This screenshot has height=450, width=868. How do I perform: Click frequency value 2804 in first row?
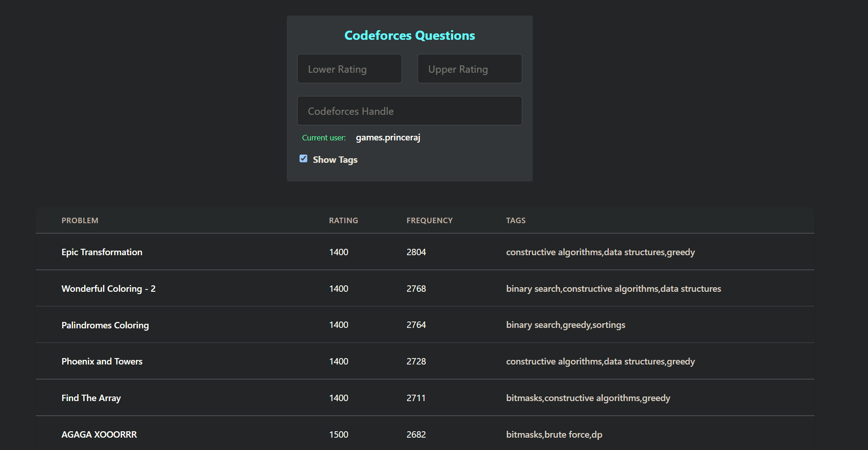click(416, 252)
